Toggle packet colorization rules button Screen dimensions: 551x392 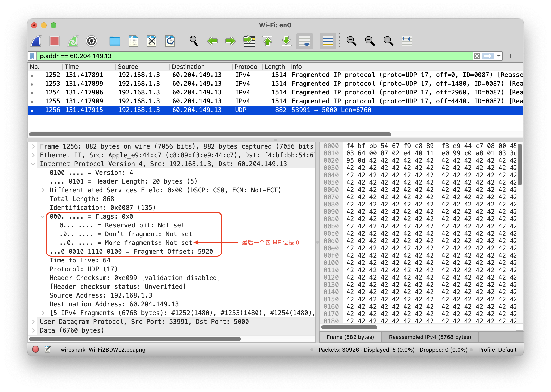[328, 41]
